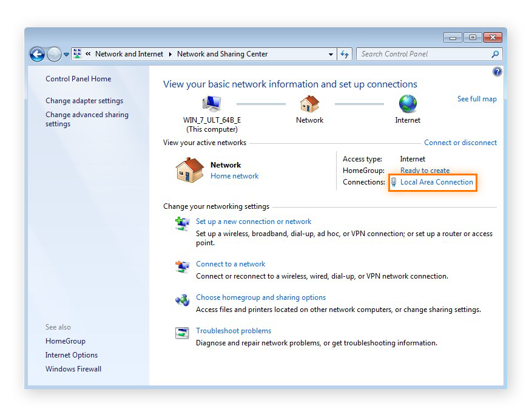This screenshot has width=532, height=417.
Task: Open the recent pages dropdown chevron
Action: pos(66,54)
